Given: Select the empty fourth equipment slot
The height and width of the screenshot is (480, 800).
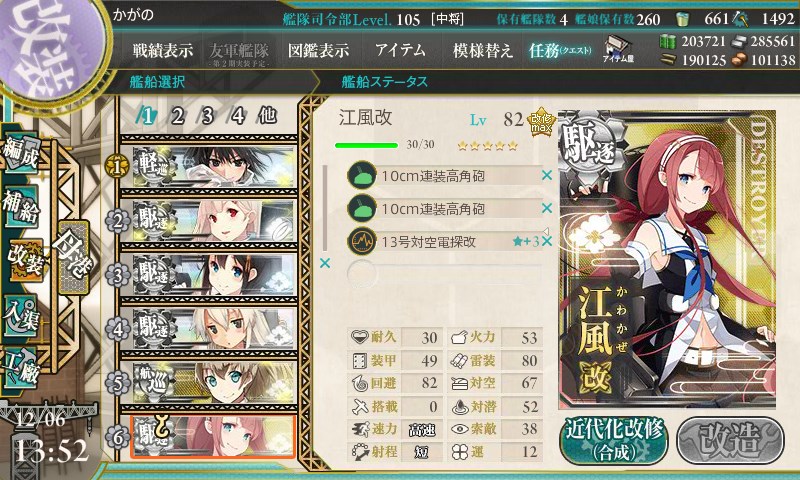Looking at the screenshot, I should pyautogui.click(x=444, y=273).
